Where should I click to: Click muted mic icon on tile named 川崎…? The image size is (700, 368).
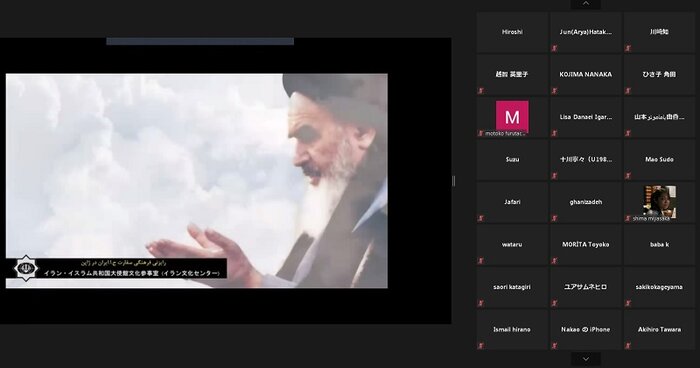pos(628,48)
